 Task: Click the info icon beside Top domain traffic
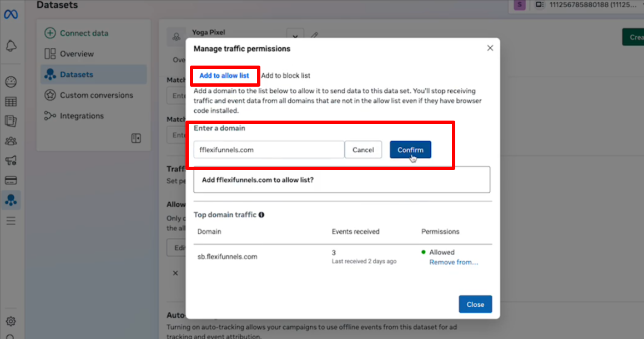pos(261,215)
